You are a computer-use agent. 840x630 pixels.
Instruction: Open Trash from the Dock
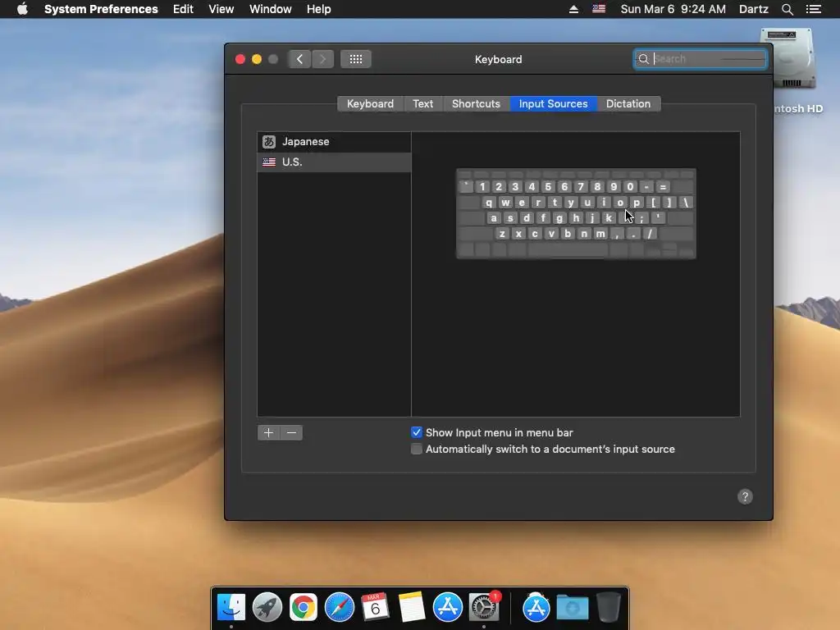tap(609, 607)
